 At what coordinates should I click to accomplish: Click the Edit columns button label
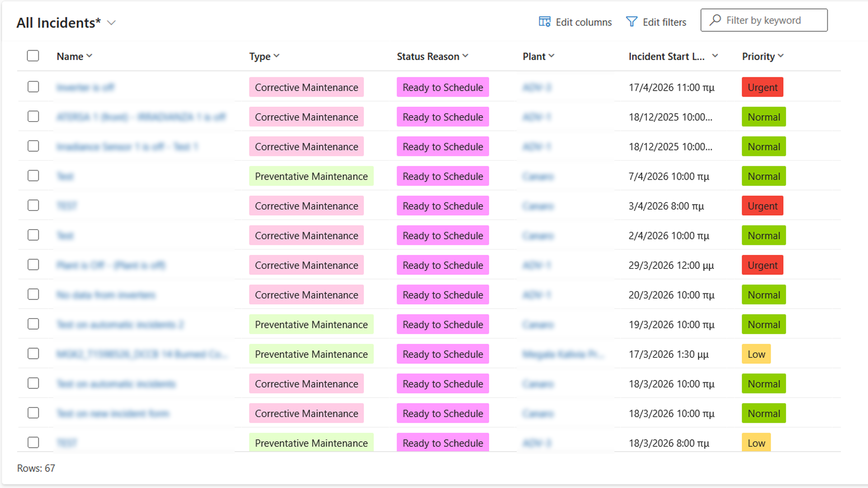coord(584,22)
